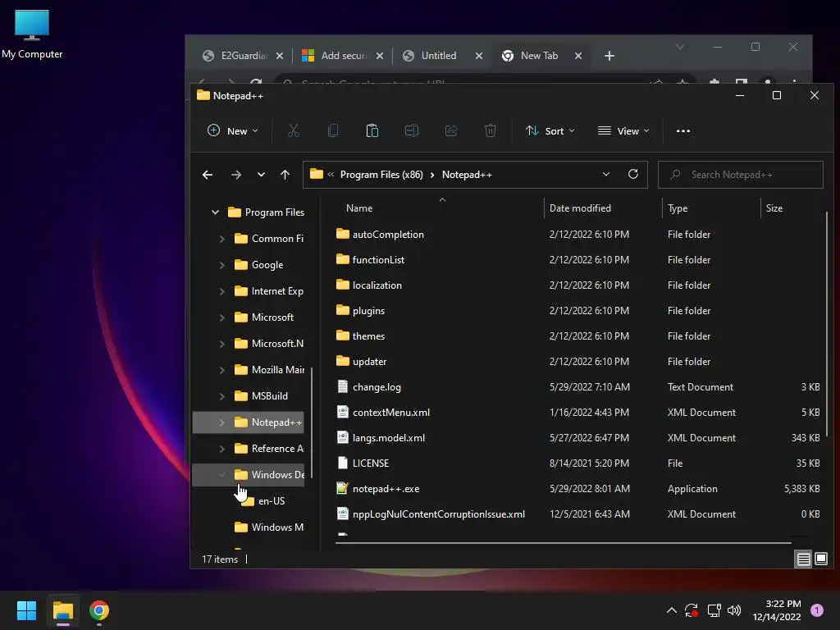Go up one folder level arrow
The width and height of the screenshot is (840, 630).
(285, 175)
